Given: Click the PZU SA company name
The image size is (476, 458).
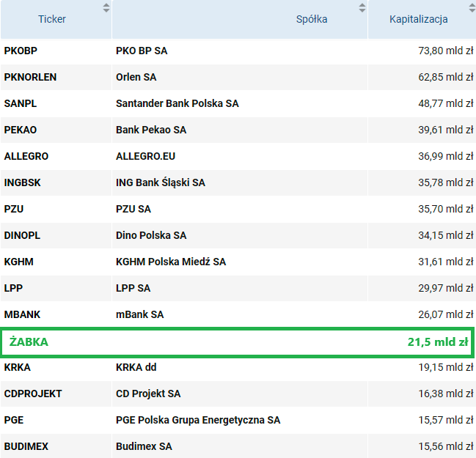Looking at the screenshot, I should point(133,209).
